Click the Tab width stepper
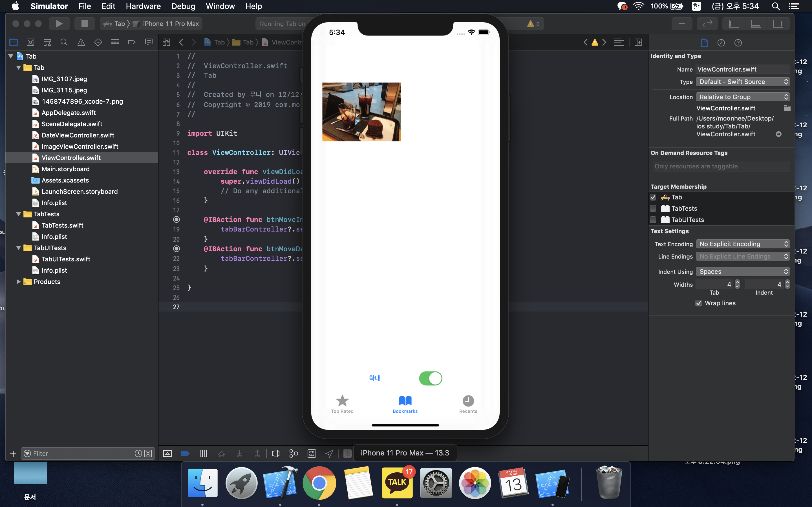812x507 pixels. point(737,284)
